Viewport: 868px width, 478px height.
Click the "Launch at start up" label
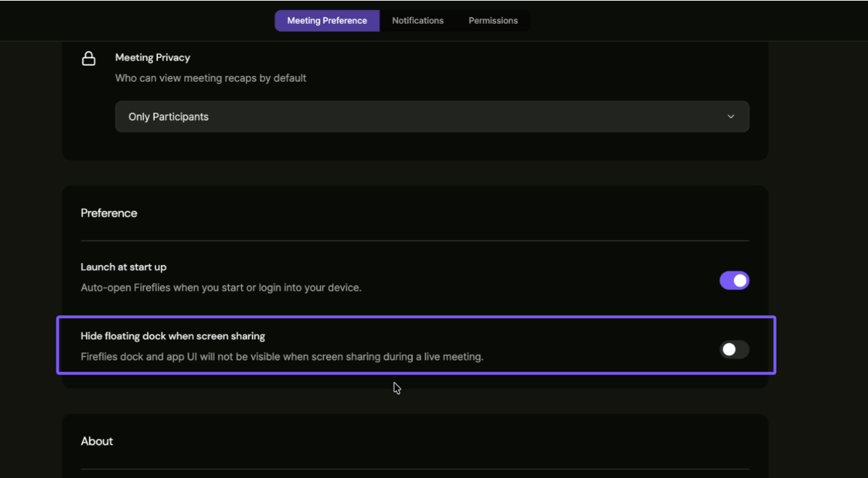pos(123,267)
